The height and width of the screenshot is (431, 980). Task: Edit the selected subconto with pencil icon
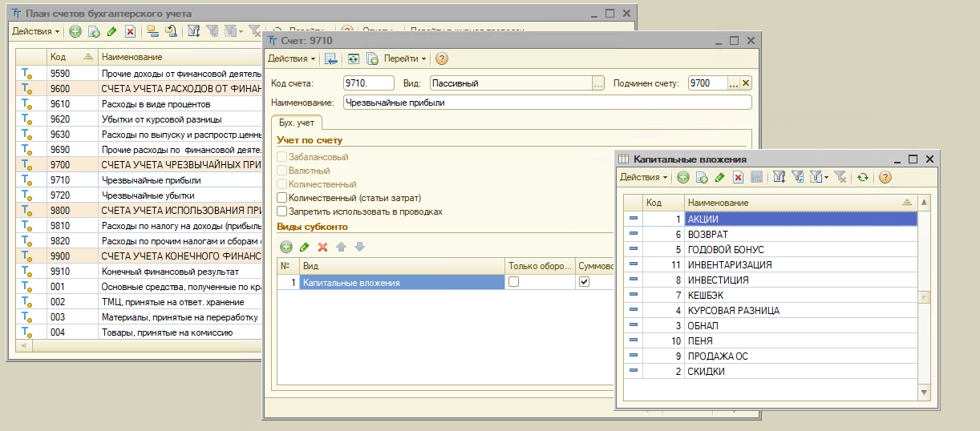point(305,247)
